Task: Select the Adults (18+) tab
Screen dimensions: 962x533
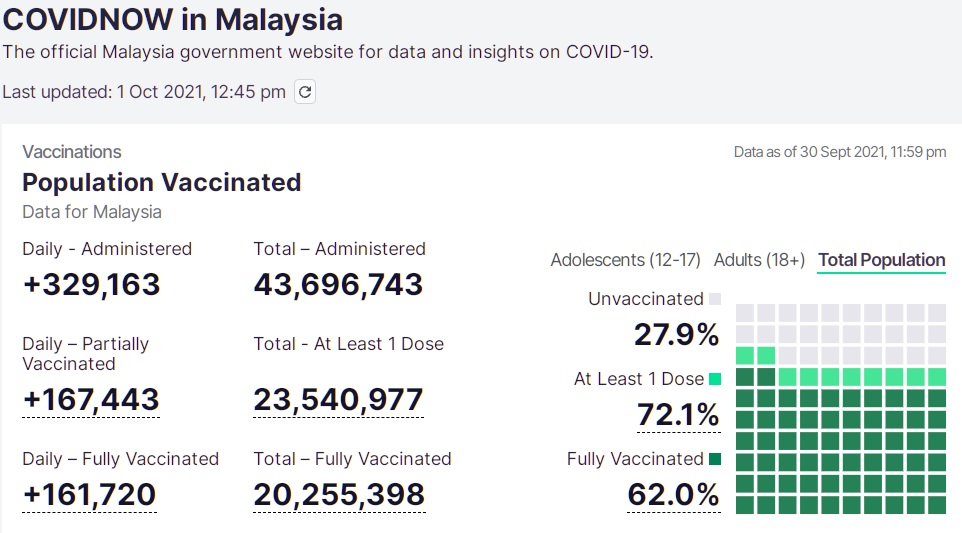Action: coord(759,260)
